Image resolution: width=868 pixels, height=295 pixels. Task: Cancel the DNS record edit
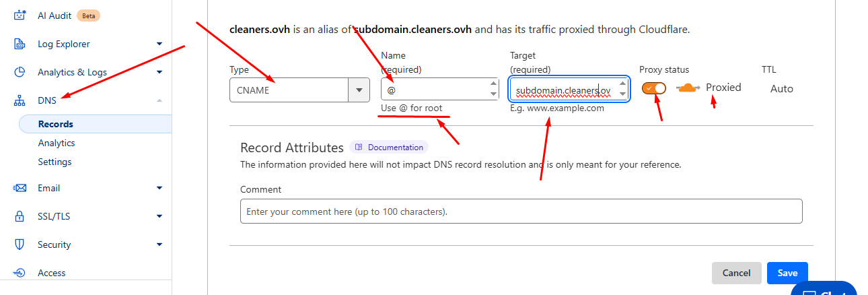(737, 273)
